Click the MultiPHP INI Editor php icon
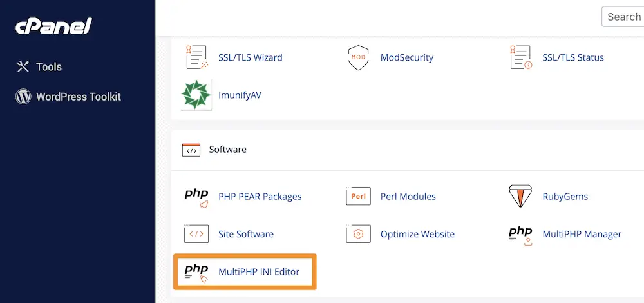Viewport: 644px width, 303px height. (196, 273)
